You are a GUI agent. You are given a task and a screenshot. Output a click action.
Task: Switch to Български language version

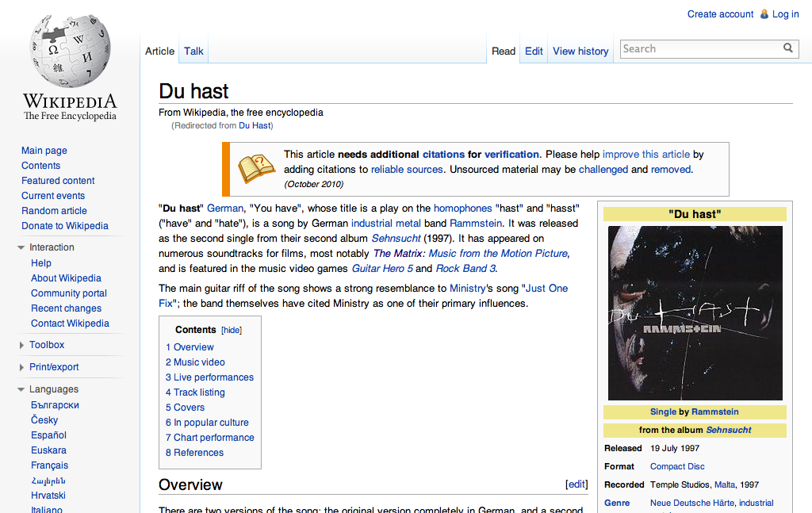tap(55, 405)
